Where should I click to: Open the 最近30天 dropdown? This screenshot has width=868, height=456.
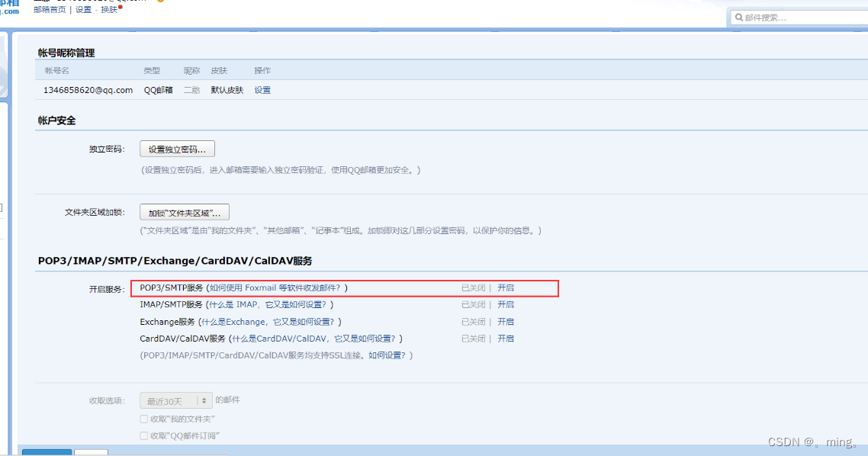(x=176, y=400)
